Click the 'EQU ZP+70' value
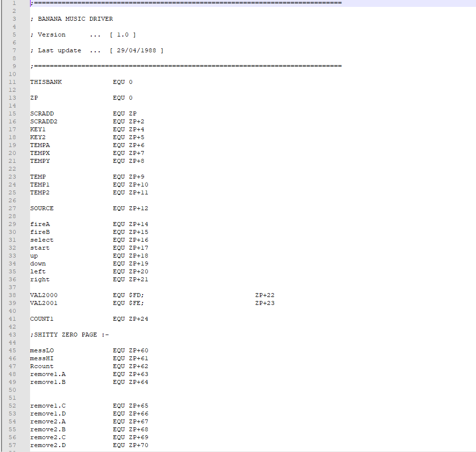This screenshot has width=476, height=452. [131, 445]
